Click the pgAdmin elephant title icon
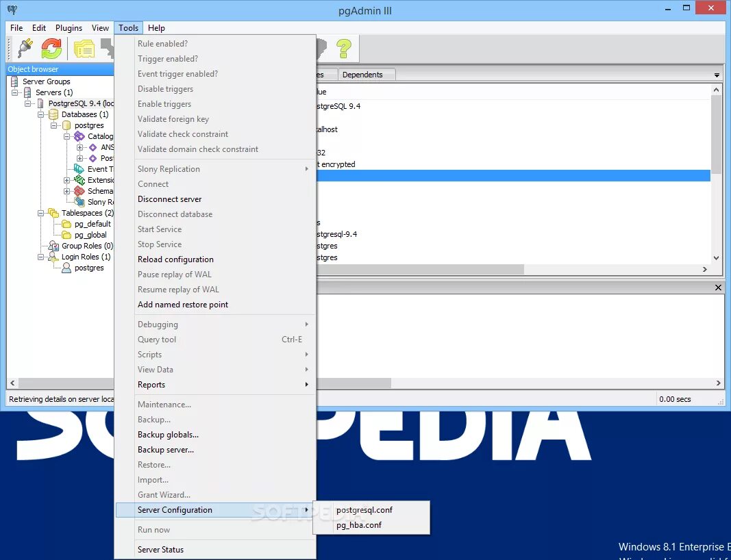Image resolution: width=731 pixels, height=560 pixels. pos(12,10)
